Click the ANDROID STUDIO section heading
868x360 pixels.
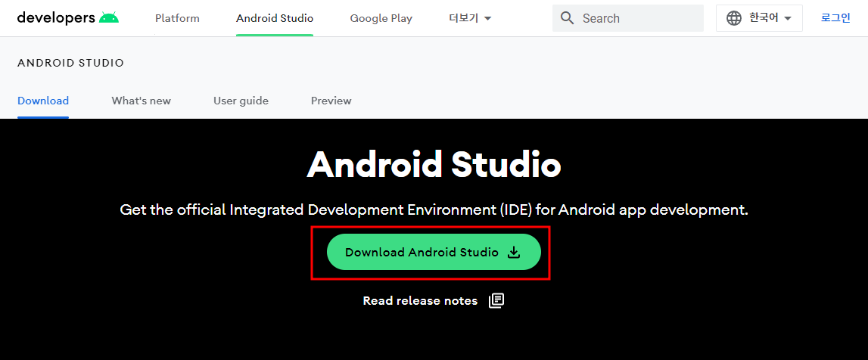pos(71,63)
